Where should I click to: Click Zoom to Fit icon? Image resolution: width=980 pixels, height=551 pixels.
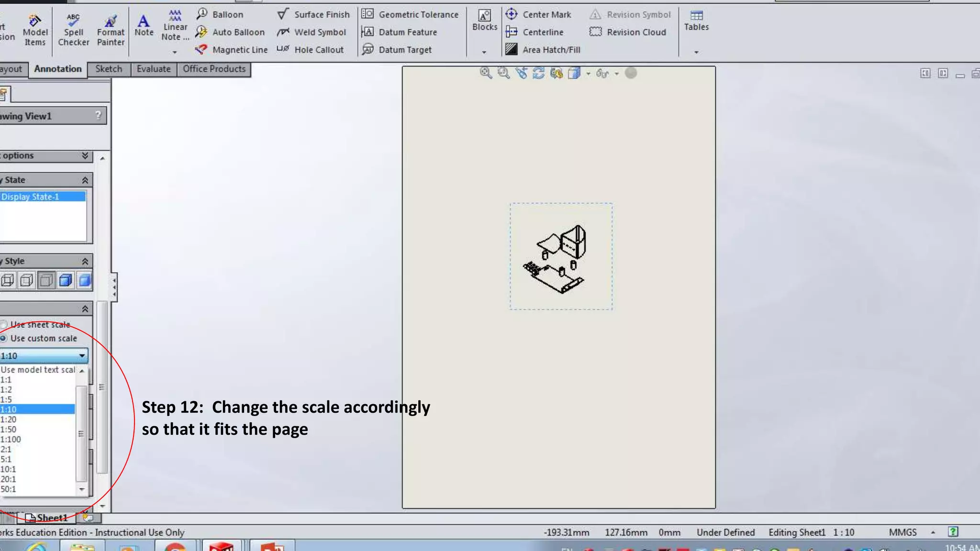486,73
